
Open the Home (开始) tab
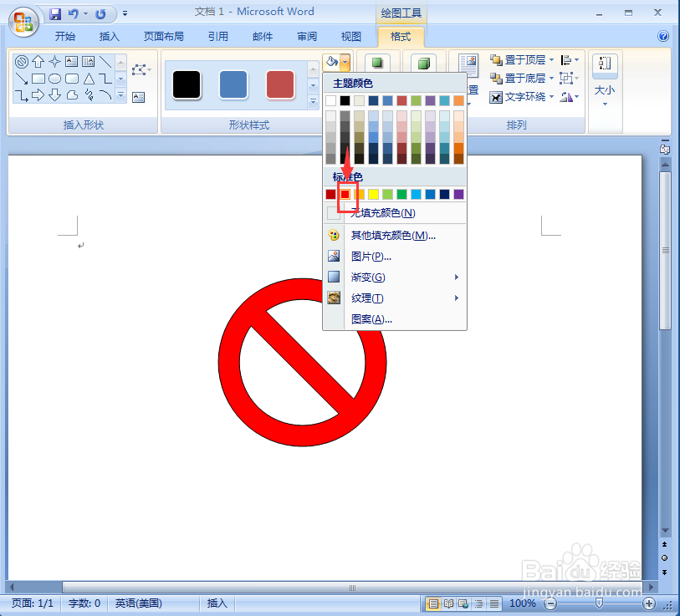point(65,37)
